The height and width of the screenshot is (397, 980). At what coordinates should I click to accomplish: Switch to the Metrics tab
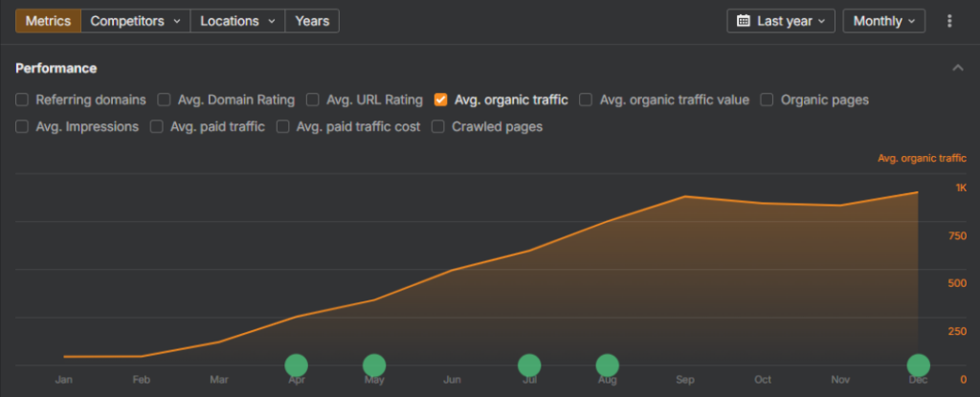coord(48,21)
